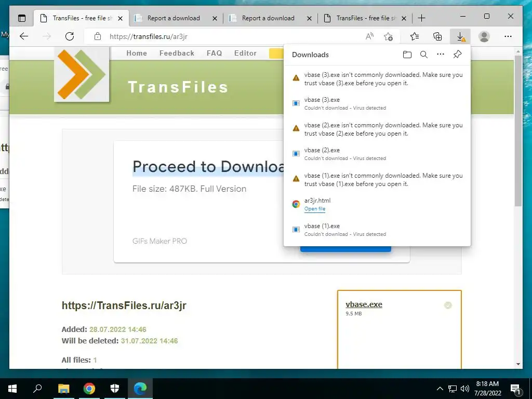This screenshot has height=399, width=532.
Task: Select vbase (3).exe virus detected entry
Action: 377,103
